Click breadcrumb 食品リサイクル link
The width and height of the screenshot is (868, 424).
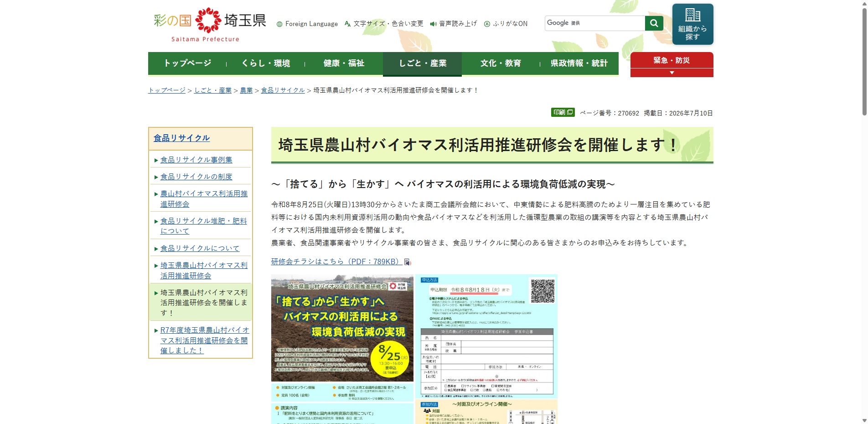[x=283, y=90]
